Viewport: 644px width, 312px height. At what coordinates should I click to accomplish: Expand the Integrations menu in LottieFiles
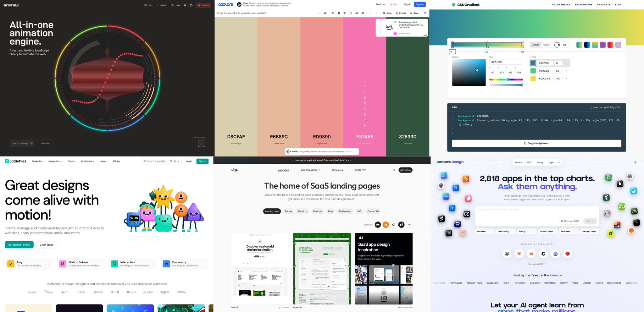55,161
